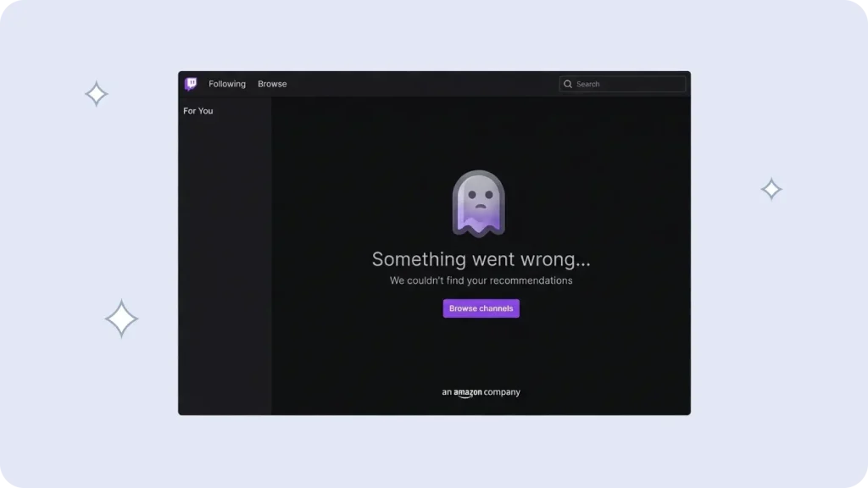Select the For You sidebar heading
The width and height of the screenshot is (868, 488).
(x=198, y=111)
